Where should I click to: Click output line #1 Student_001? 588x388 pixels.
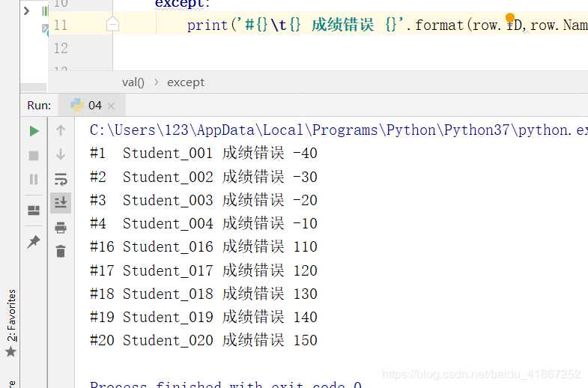pyautogui.click(x=204, y=154)
